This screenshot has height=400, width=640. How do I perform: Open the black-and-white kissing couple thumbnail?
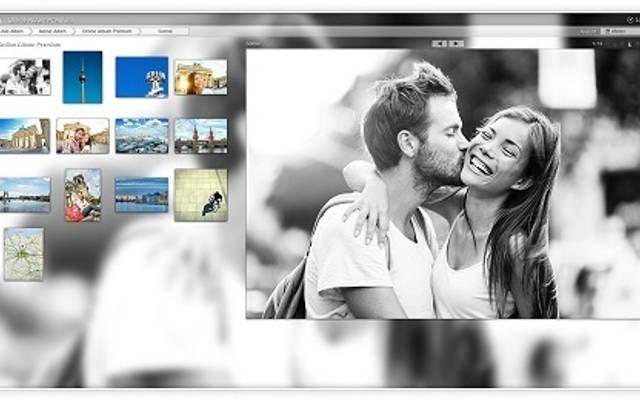point(25,77)
